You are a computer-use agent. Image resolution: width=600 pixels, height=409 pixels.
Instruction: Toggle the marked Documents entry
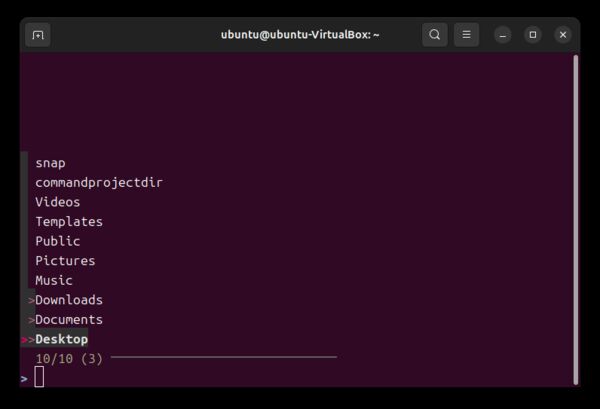(69, 320)
